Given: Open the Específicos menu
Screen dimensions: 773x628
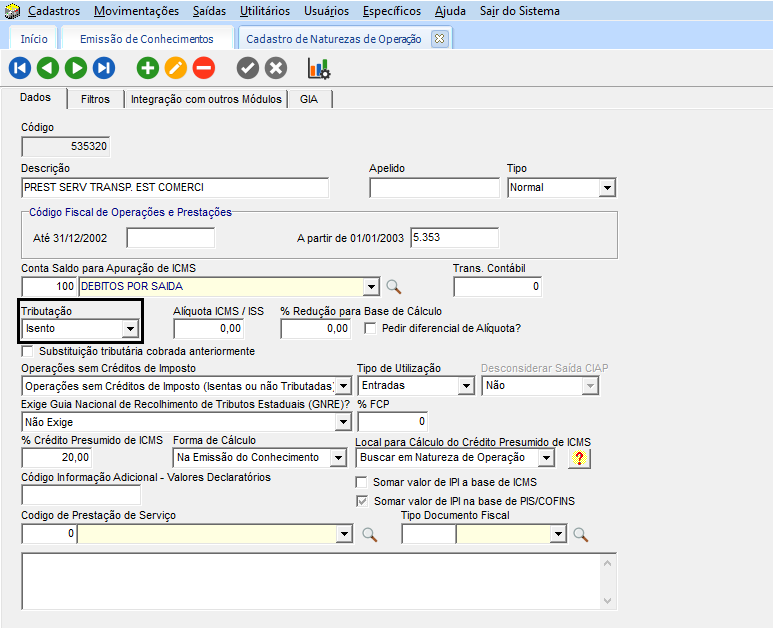Looking at the screenshot, I should [392, 11].
